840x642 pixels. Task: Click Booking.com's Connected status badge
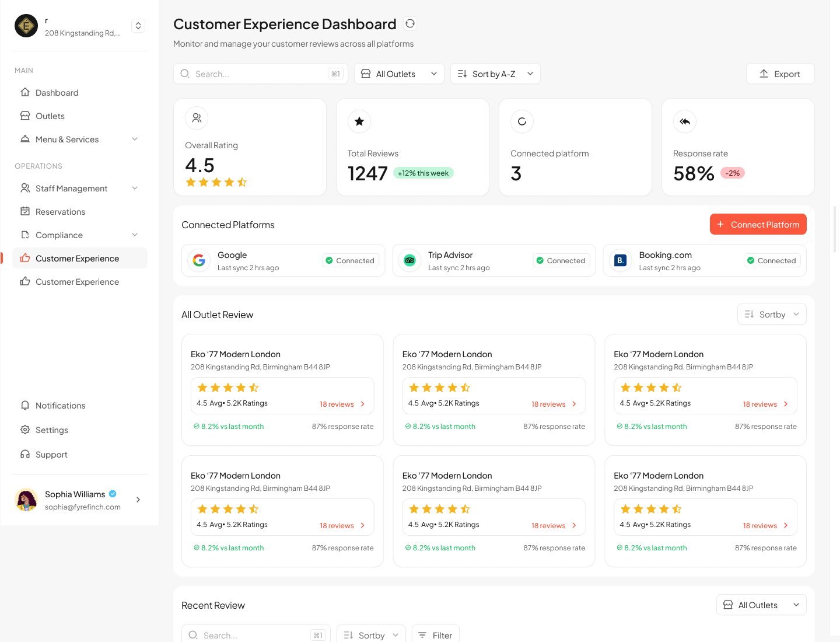click(772, 260)
